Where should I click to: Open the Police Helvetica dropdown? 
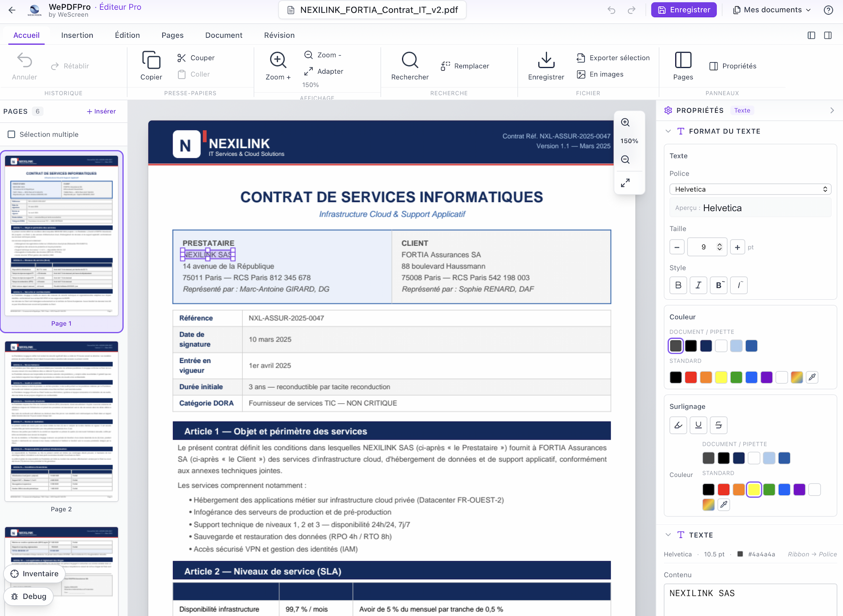point(750,189)
